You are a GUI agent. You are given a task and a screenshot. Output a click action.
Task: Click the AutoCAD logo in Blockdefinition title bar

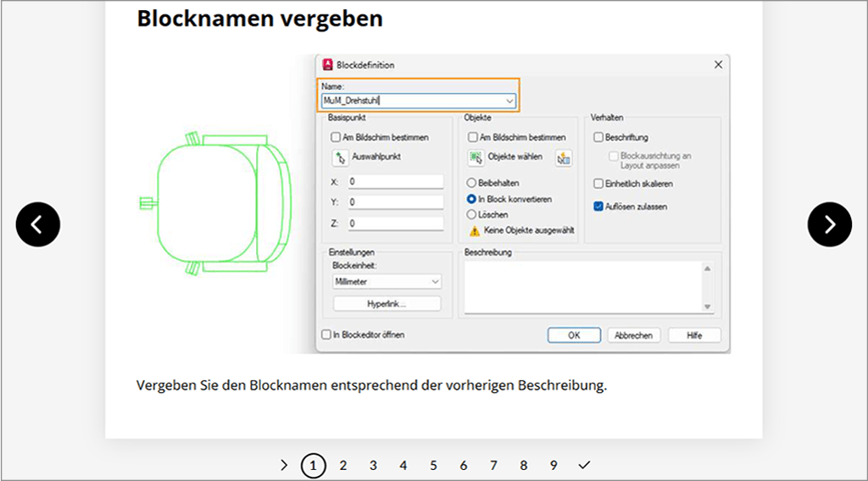(328, 64)
